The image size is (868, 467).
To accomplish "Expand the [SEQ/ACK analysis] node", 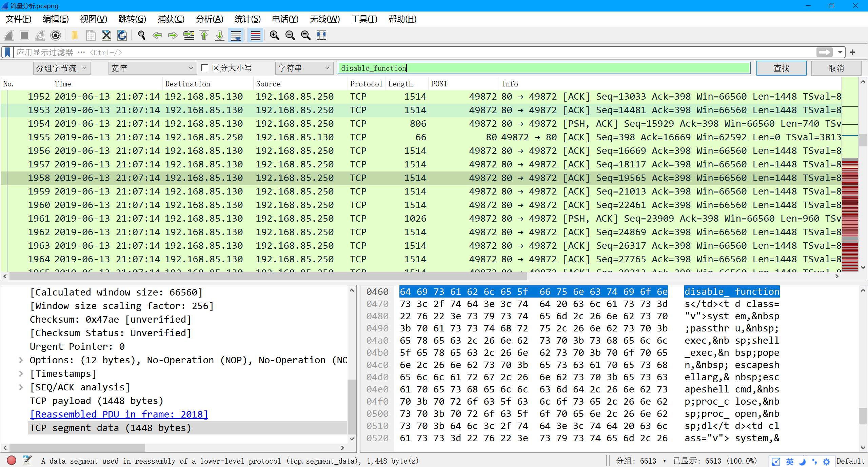I will (21, 387).
